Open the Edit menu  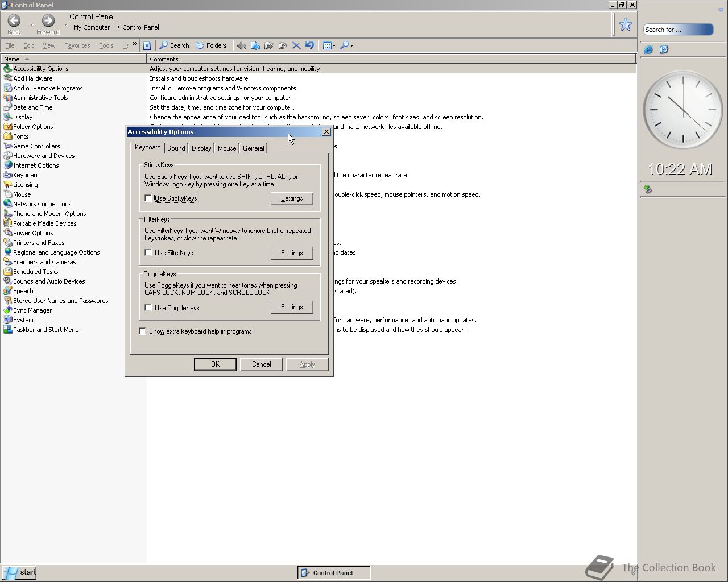28,45
